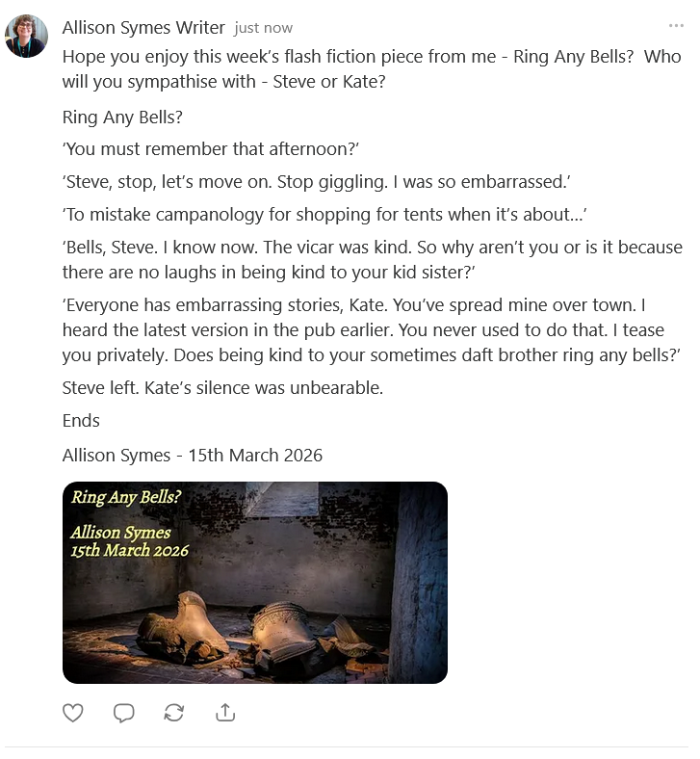
Task: Like the post with the heart icon
Action: [x=73, y=713]
